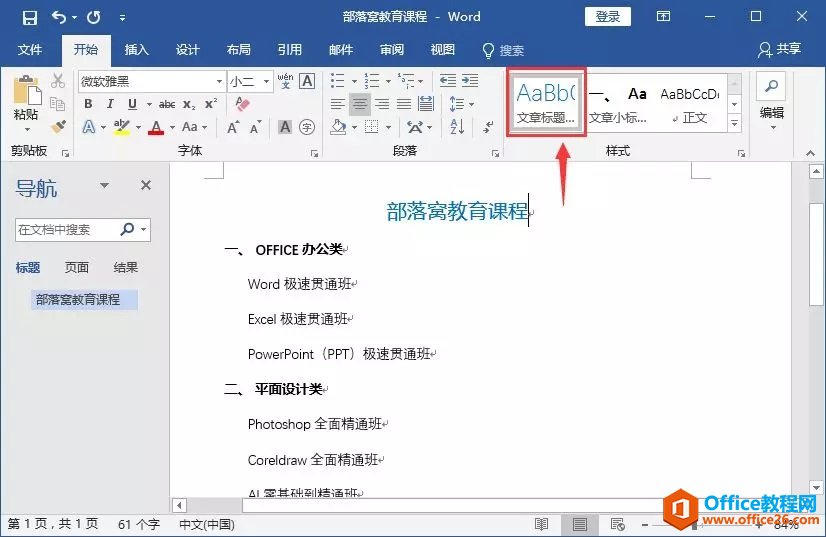Decrease the paragraph indent
This screenshot has width=826, height=537.
pos(448,81)
